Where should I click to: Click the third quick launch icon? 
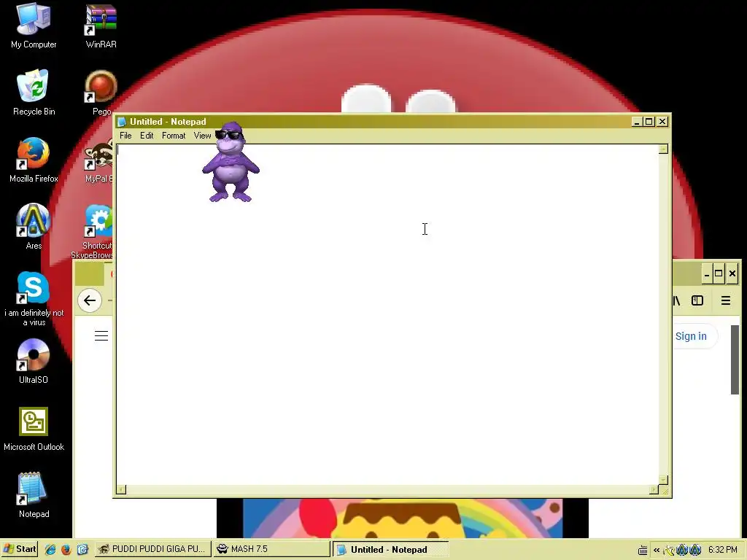pyautogui.click(x=82, y=550)
